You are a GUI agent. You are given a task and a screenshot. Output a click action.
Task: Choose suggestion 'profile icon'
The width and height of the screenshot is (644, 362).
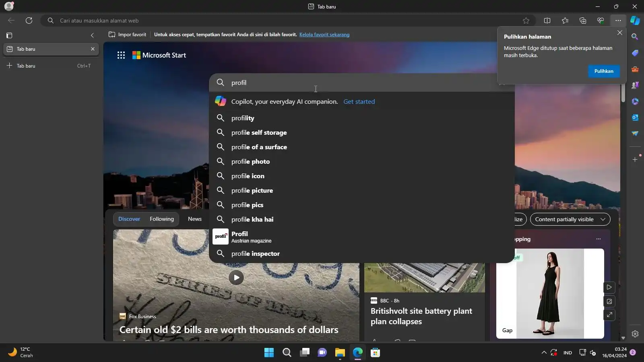tap(362, 176)
